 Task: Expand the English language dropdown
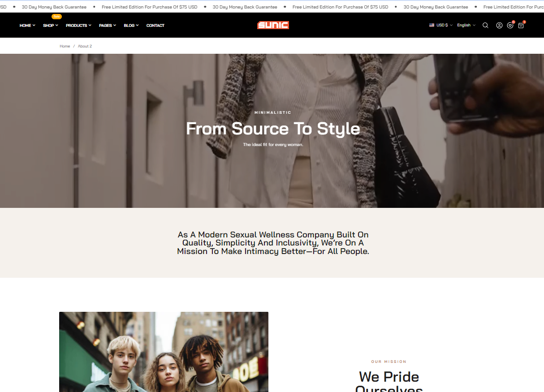466,25
